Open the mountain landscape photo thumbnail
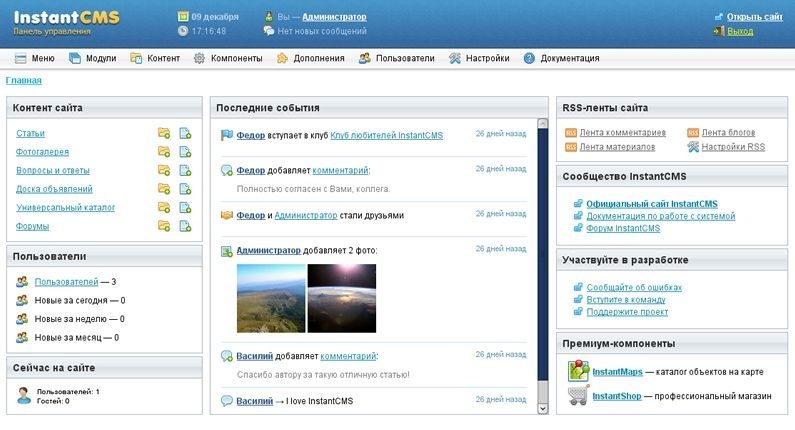Screen dimensions: 795x430 (271, 298)
